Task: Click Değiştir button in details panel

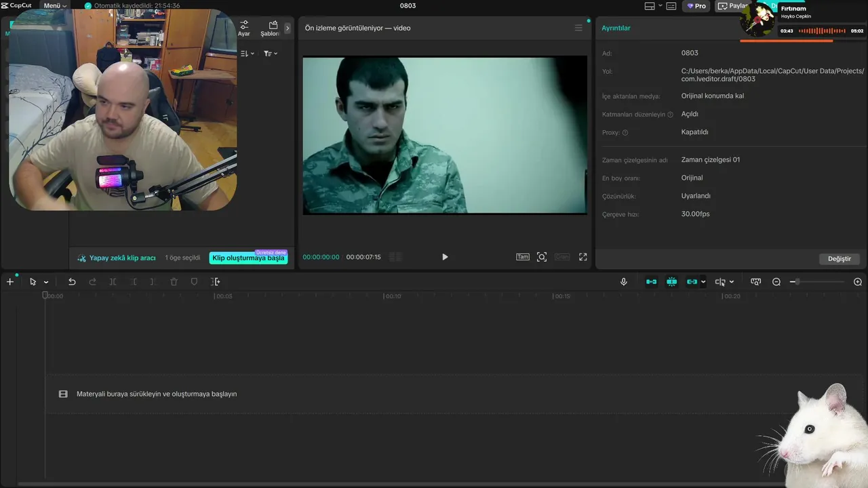Action: click(840, 259)
